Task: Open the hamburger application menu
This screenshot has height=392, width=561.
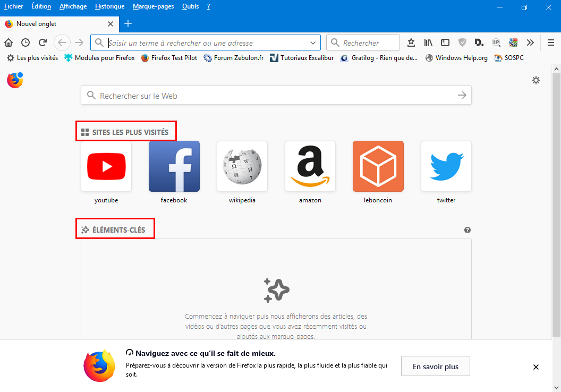Action: click(551, 42)
